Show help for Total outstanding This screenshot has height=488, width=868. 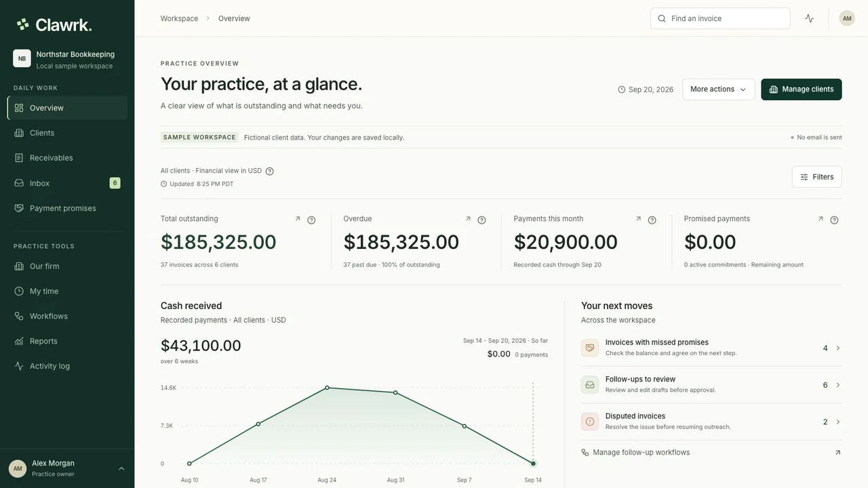[311, 220]
